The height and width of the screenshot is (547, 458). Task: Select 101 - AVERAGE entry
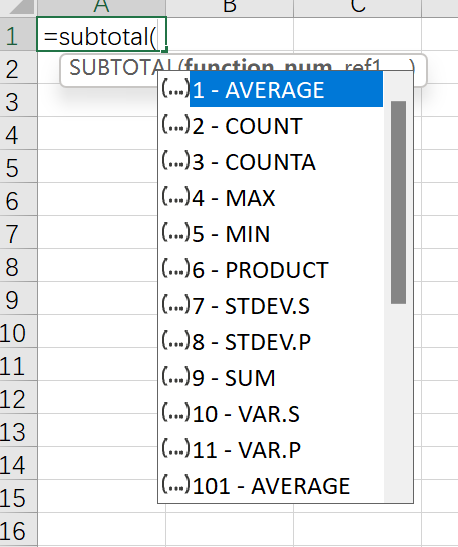[271, 485]
